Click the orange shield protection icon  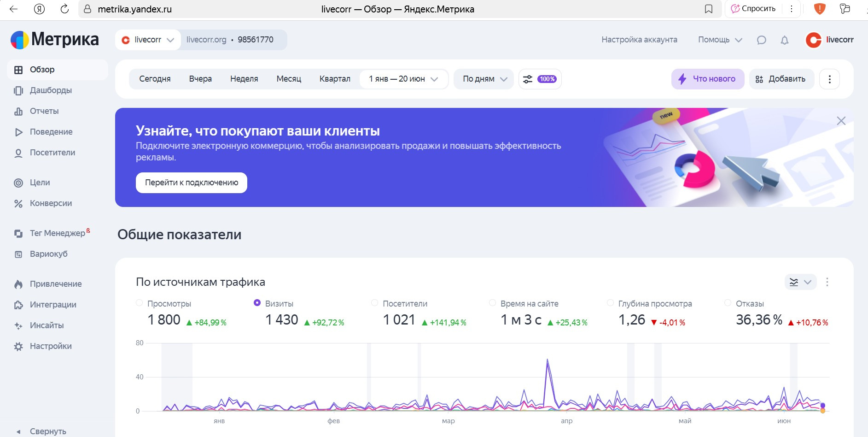click(820, 9)
